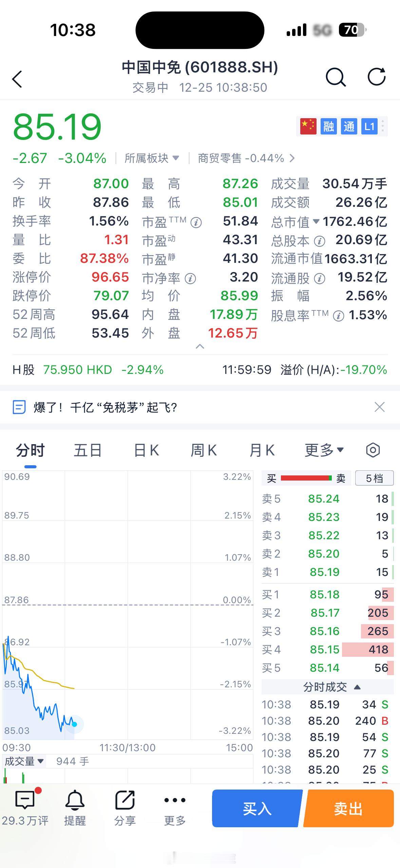Image resolution: width=400 pixels, height=868 pixels.
Task: Tap the China flag market badge
Action: click(x=308, y=126)
